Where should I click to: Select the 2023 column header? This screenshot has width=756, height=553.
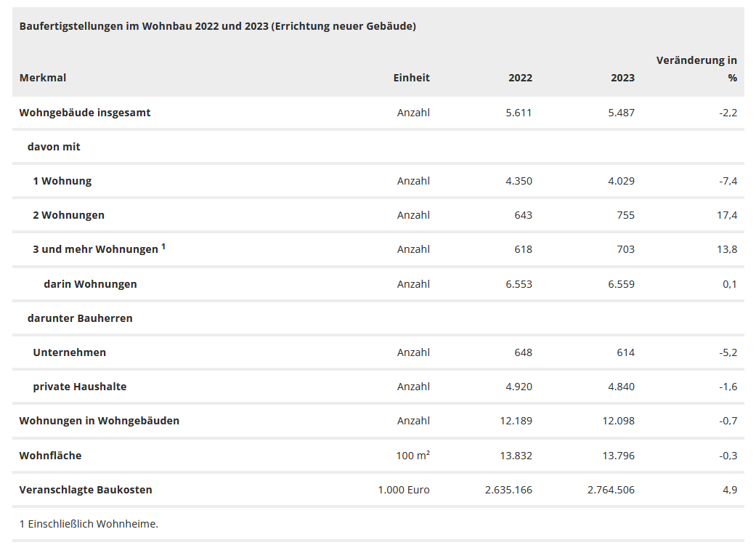point(622,78)
